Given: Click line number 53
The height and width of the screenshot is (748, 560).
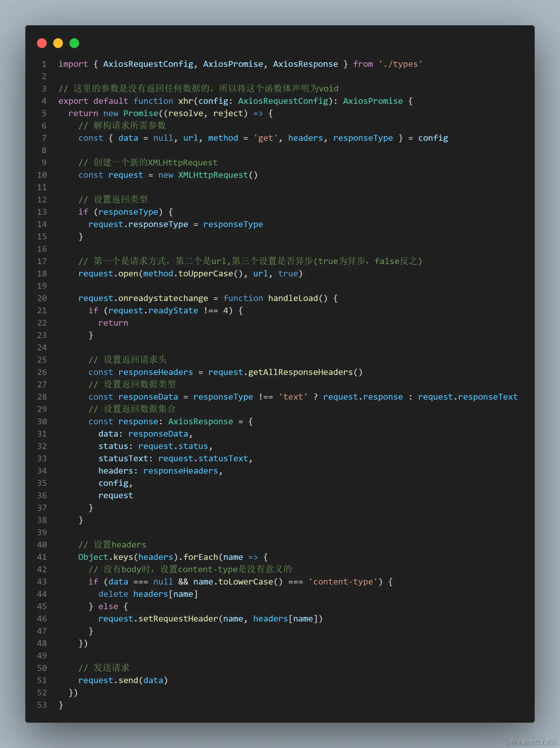Looking at the screenshot, I should pyautogui.click(x=42, y=705).
